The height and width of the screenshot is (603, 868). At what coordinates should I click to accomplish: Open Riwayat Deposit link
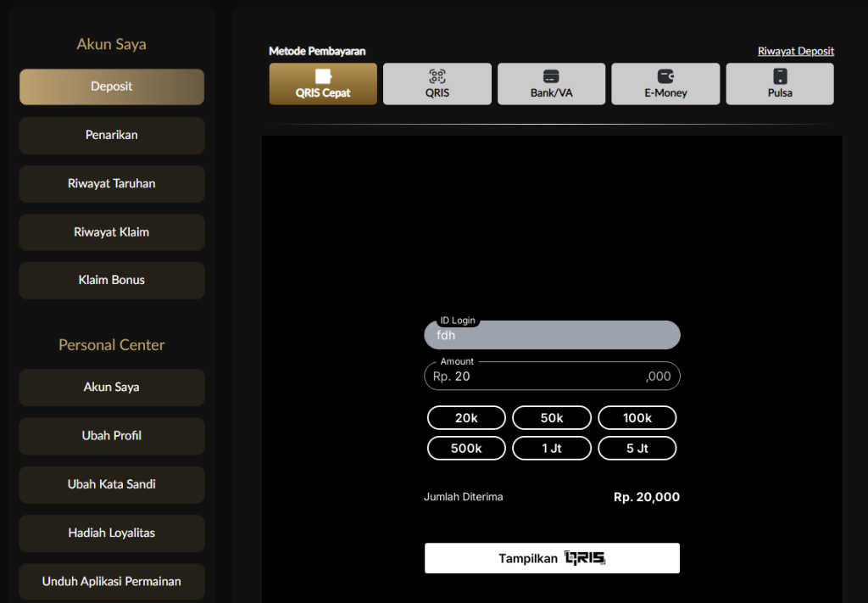click(795, 51)
